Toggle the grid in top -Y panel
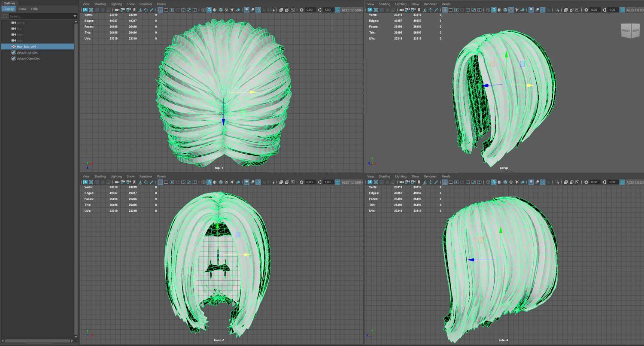 point(160,10)
